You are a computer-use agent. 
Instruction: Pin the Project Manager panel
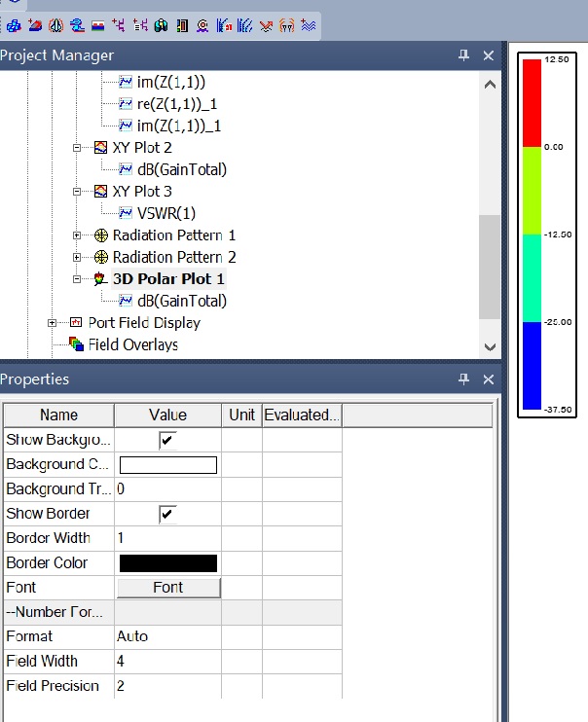pos(463,55)
